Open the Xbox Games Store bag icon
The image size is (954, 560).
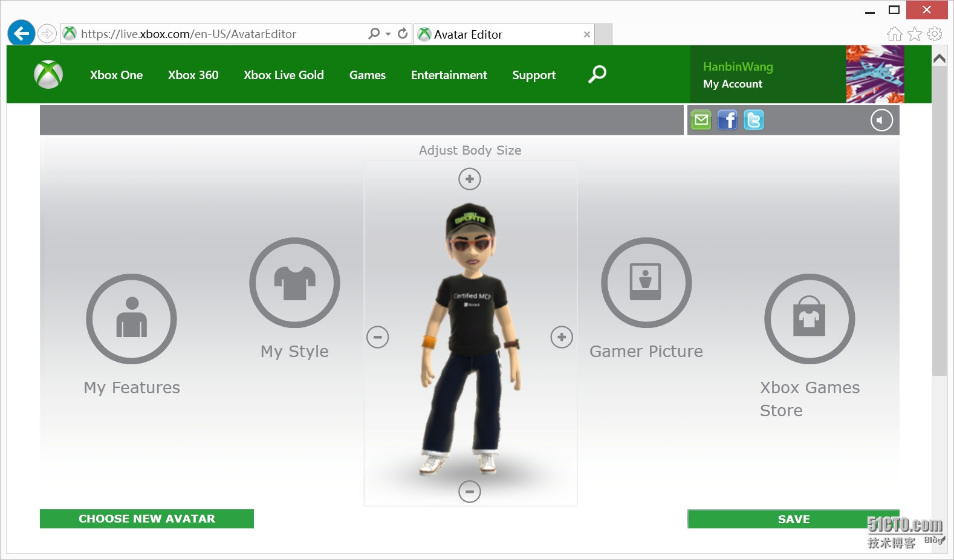pyautogui.click(x=810, y=319)
